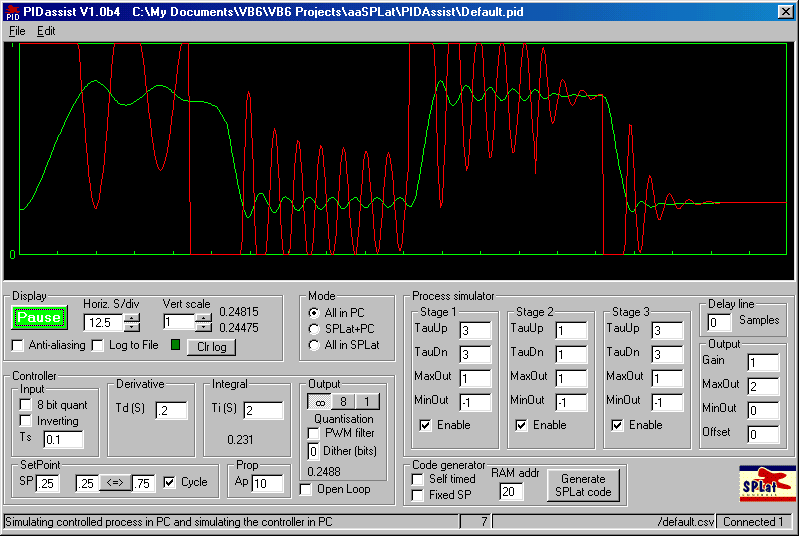Select 1 bit output quantisation button

point(366,402)
